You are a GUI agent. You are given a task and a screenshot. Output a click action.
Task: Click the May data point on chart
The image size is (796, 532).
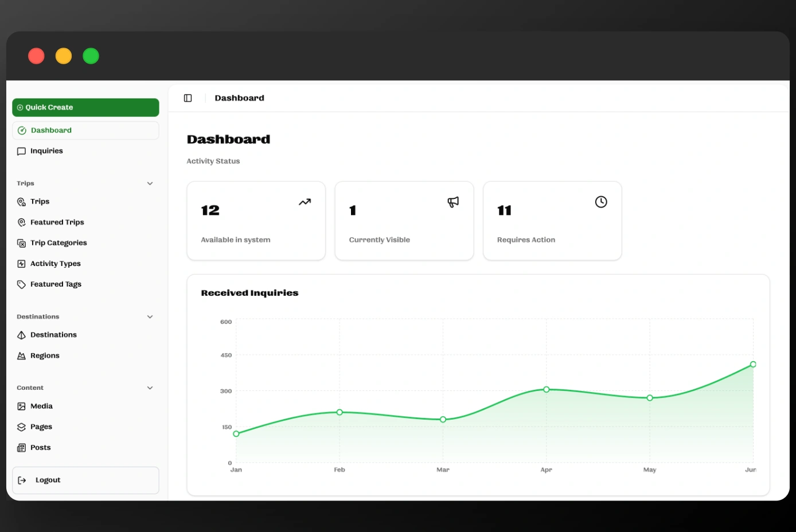point(650,398)
